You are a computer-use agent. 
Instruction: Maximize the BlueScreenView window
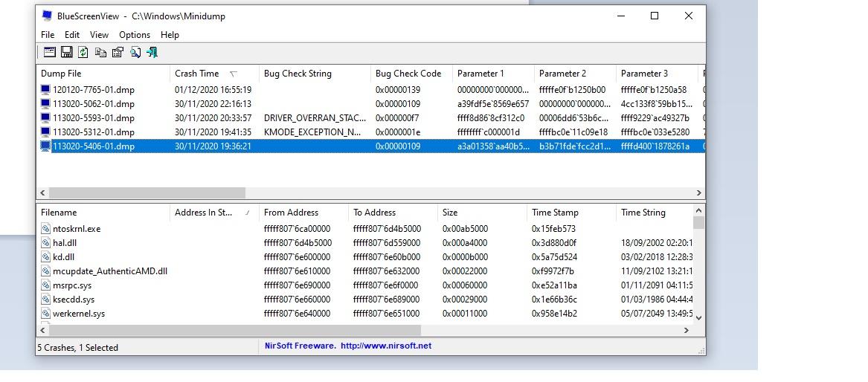[655, 16]
